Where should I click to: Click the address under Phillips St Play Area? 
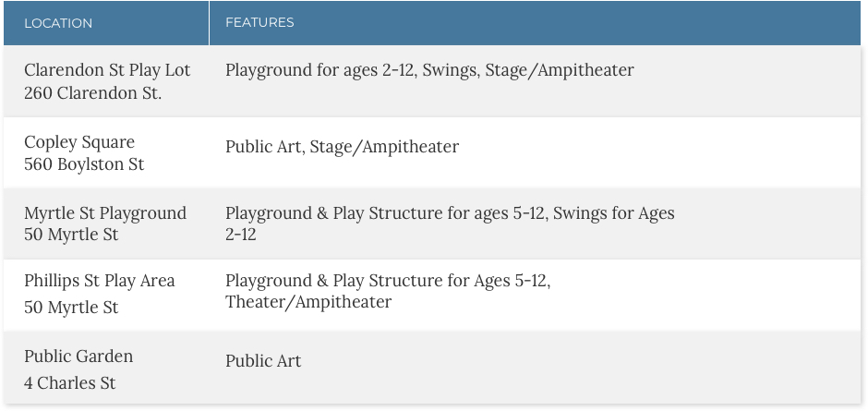(71, 308)
